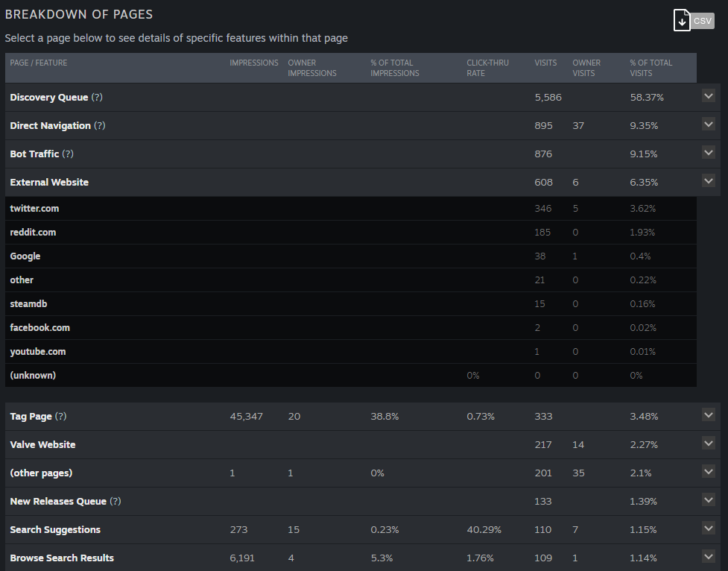Open the Discovery Queue help (?) icon

pos(97,97)
